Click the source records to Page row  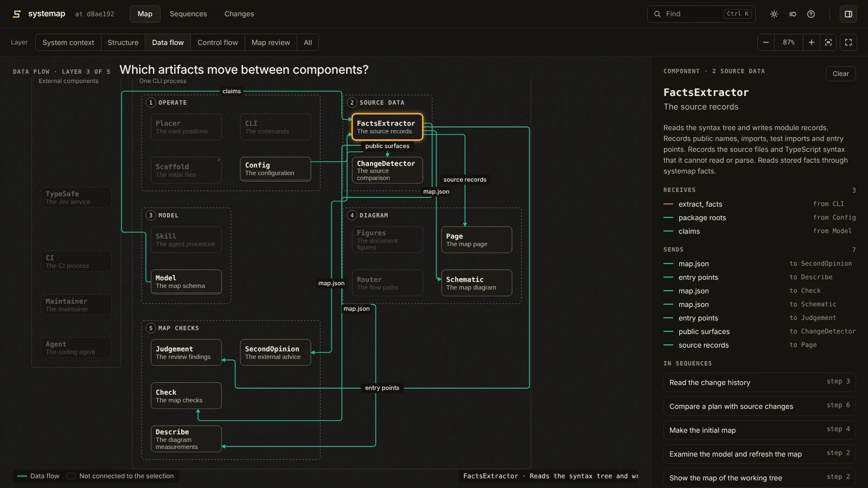[759, 345]
